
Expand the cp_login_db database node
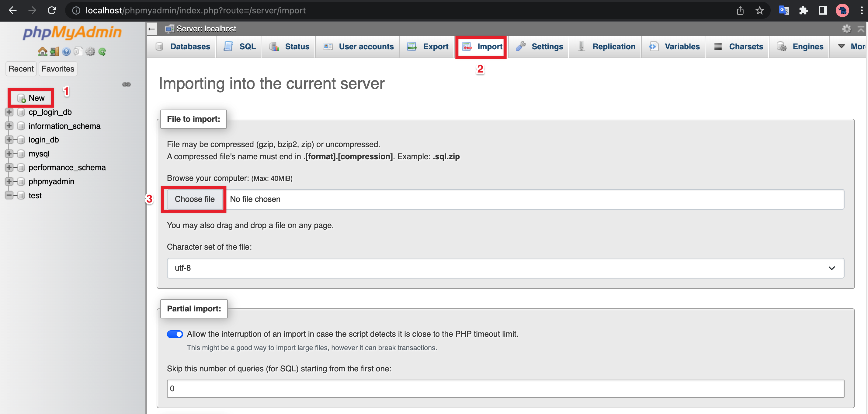pyautogui.click(x=9, y=112)
